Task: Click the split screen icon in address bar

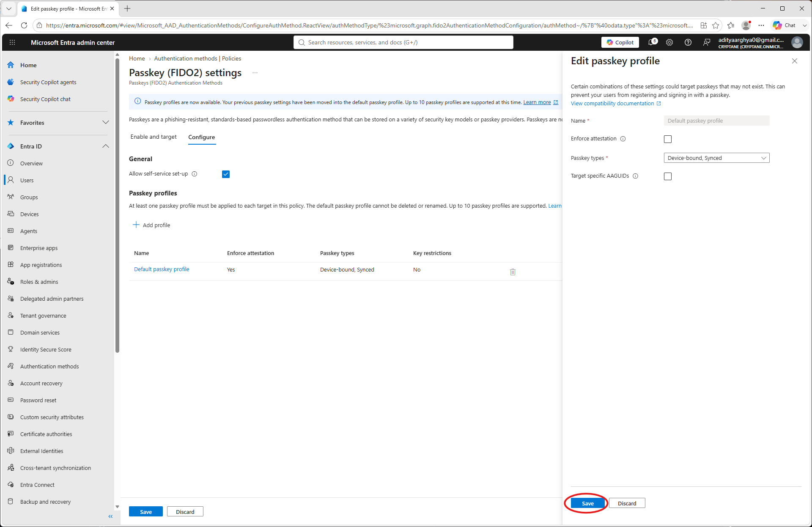Action: (704, 25)
